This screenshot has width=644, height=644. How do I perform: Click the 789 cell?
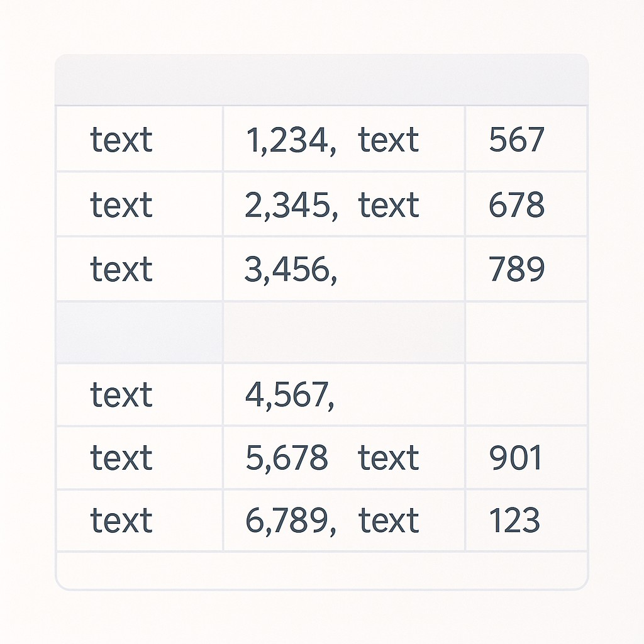pyautogui.click(x=516, y=269)
